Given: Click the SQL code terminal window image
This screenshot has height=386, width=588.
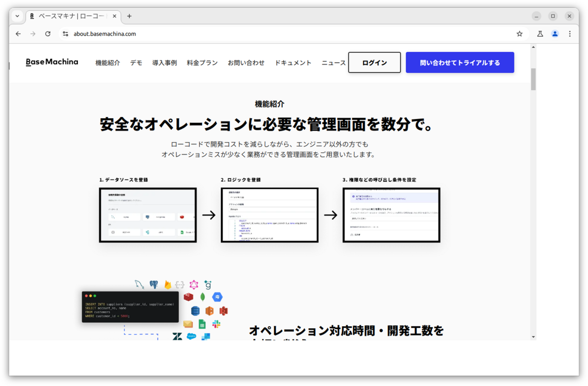Looking at the screenshot, I should click(x=130, y=307).
